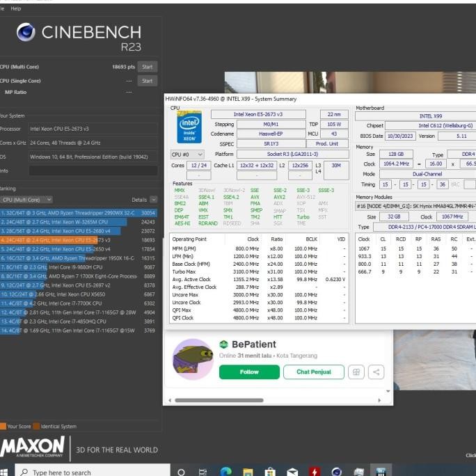Click the HWiNFO taskbar icon
The height and width of the screenshot is (476, 476).
tap(381, 471)
